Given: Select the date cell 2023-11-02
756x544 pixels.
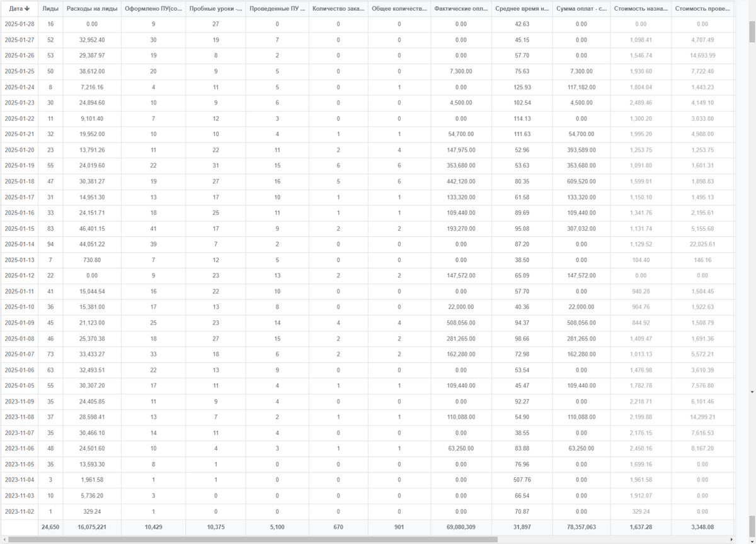Looking at the screenshot, I should 19,511.
